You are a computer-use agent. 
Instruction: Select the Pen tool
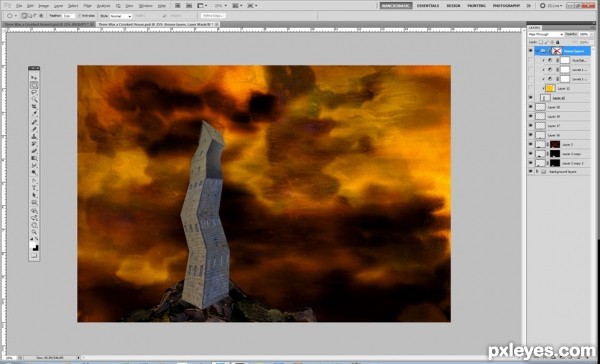34,181
